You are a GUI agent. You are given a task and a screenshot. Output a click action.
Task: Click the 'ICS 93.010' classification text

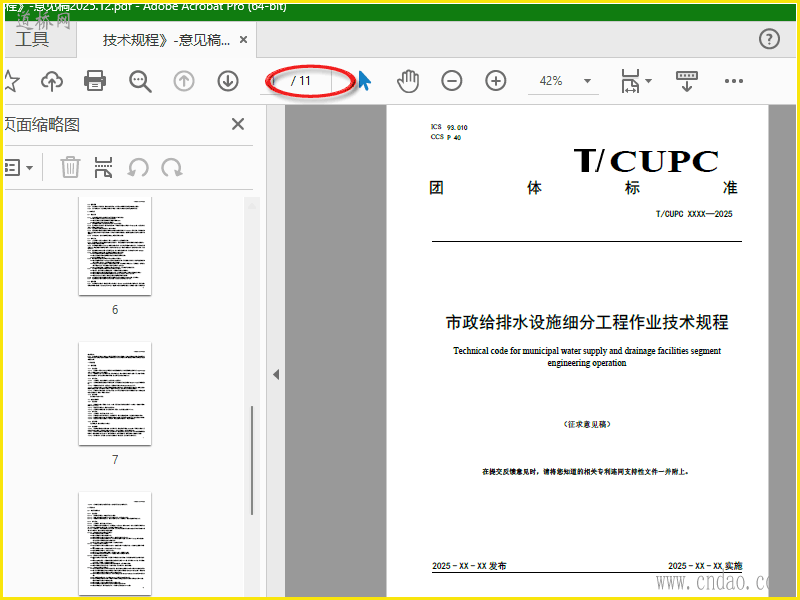449,127
